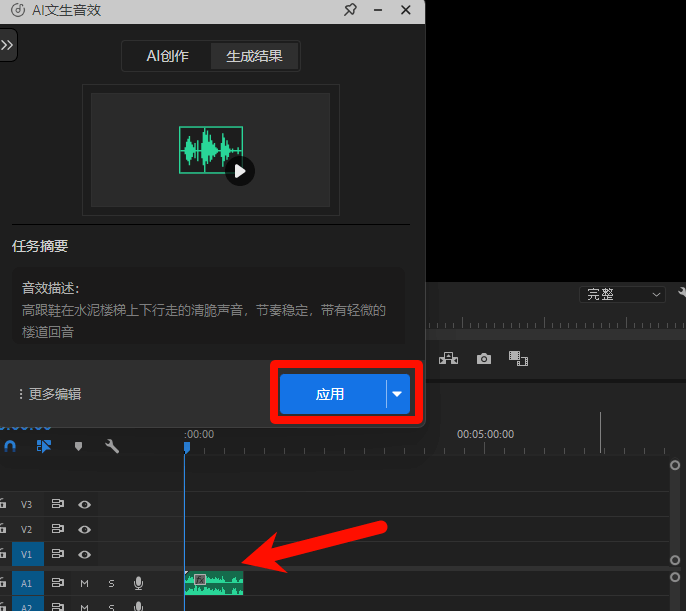The width and height of the screenshot is (686, 611).
Task: Click the Export Frame camera icon
Action: point(483,359)
